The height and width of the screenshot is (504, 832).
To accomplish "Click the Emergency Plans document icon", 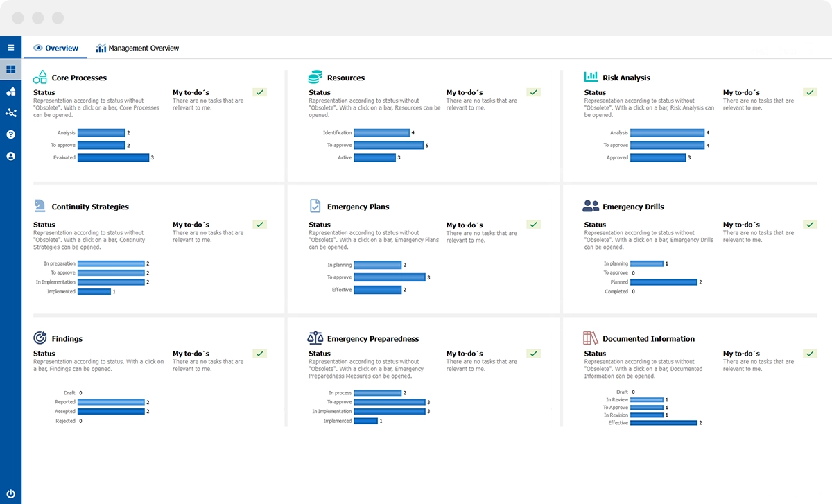I will pyautogui.click(x=315, y=205).
